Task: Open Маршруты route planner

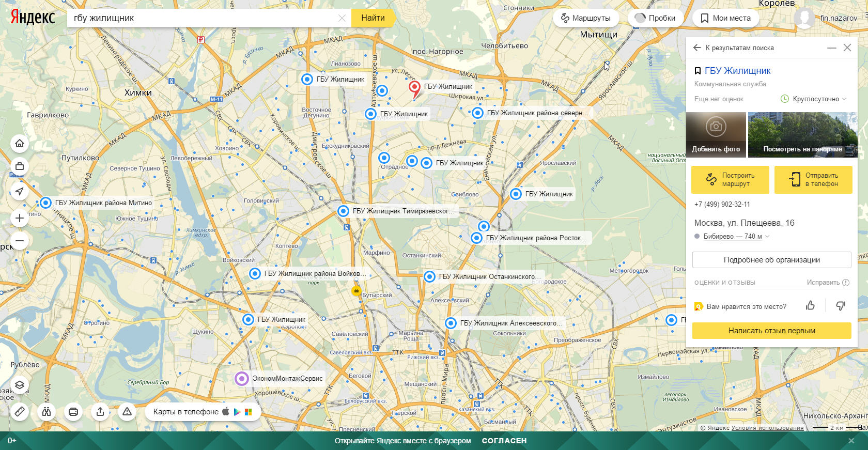Action: [586, 18]
